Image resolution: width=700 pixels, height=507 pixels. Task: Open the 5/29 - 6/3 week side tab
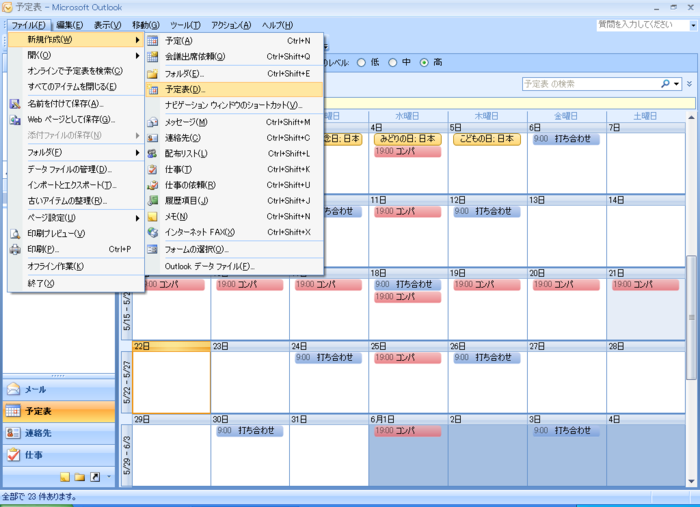pos(127,455)
